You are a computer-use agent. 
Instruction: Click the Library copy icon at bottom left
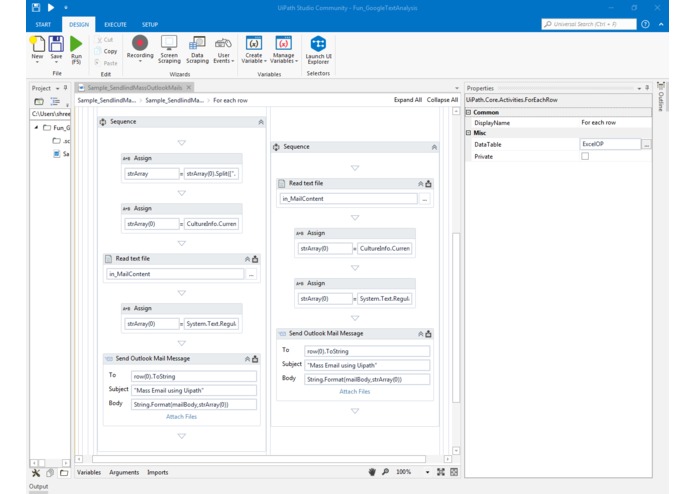pos(50,473)
